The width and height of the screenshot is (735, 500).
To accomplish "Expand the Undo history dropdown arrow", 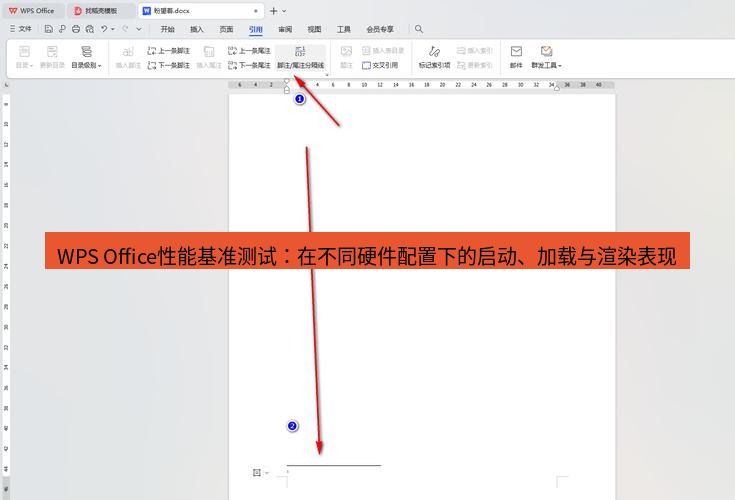I will [113, 29].
